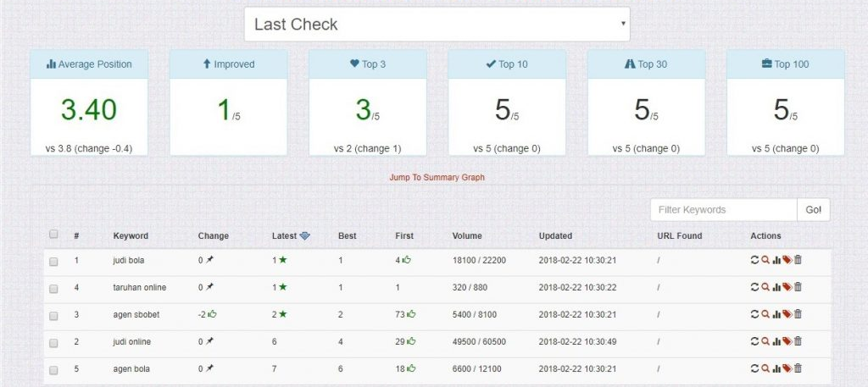Open the bar chart for agen sbobet
Screen dimensions: 868x387
pos(776,314)
